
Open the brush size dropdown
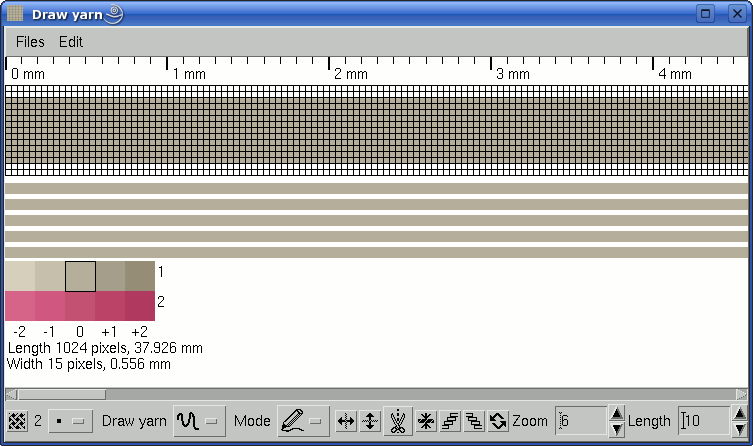point(70,422)
